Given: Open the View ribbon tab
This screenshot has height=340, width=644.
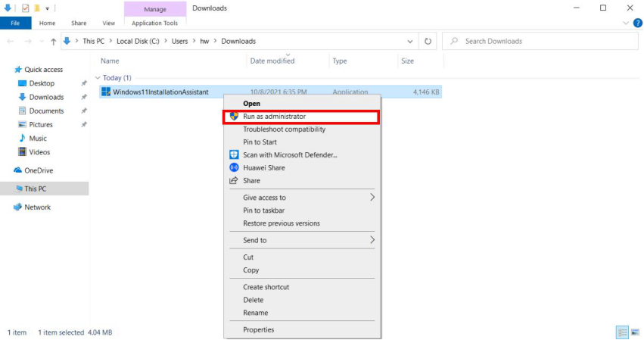Looking at the screenshot, I should (x=108, y=23).
